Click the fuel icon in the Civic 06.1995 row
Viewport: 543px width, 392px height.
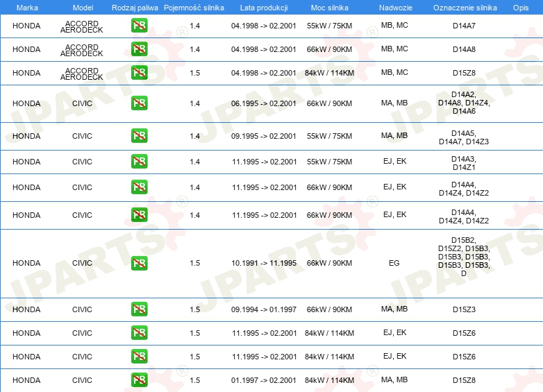point(139,103)
